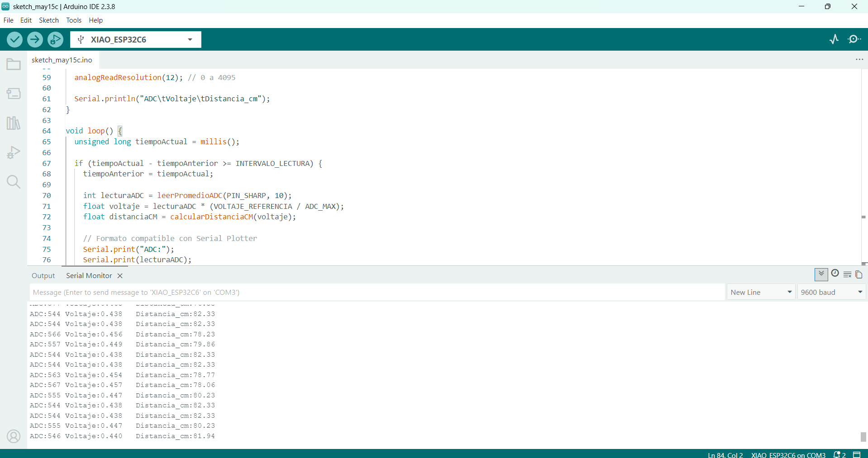868x458 pixels.
Task: Open the Search sidebar icon
Action: tap(14, 182)
